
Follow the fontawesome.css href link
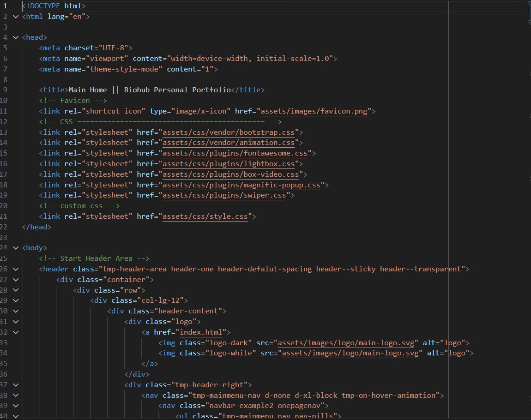tap(236, 153)
